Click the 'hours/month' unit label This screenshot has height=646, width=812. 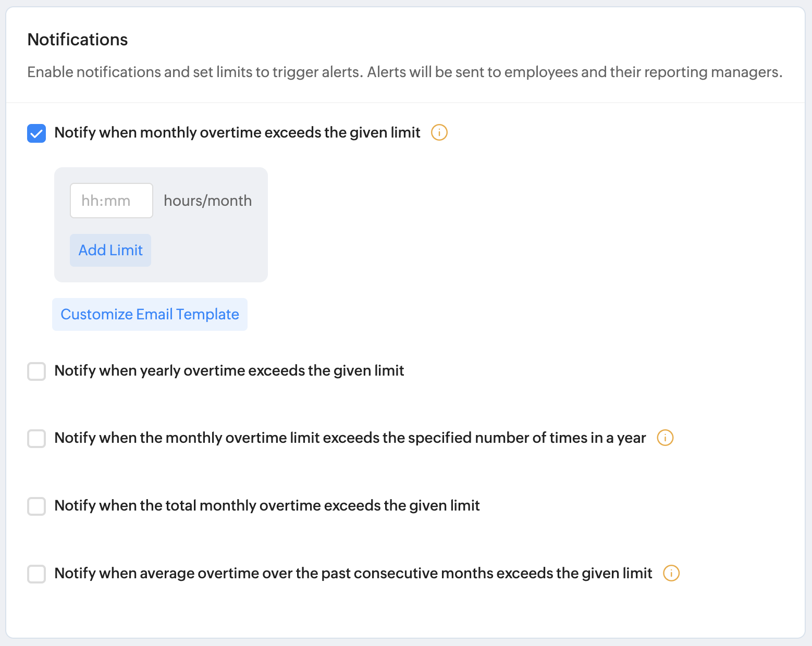tap(207, 201)
